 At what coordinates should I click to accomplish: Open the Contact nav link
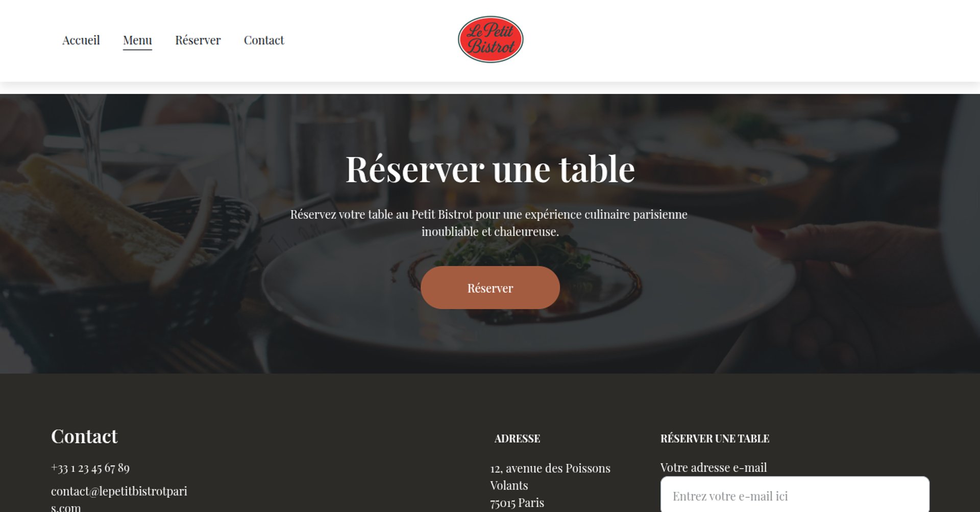(264, 40)
